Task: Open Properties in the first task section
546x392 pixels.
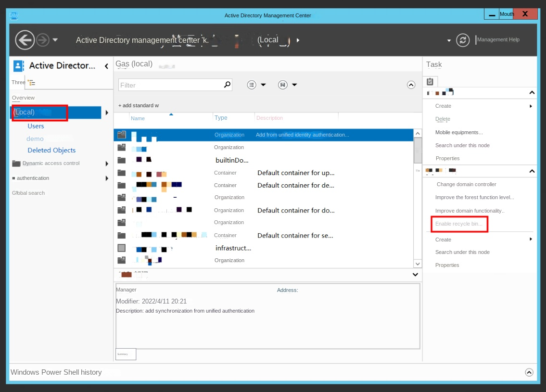Action: coord(447,158)
